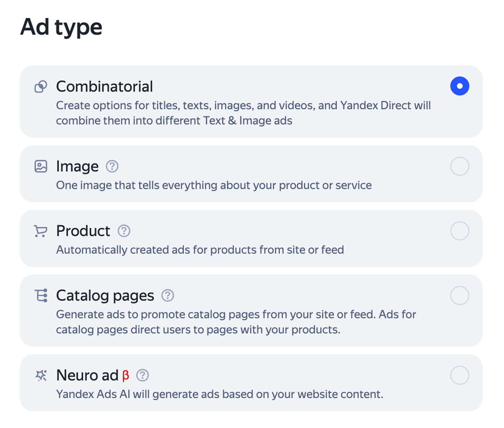Click the Neuro ad sparkle icon
The image size is (504, 428).
coord(41,375)
